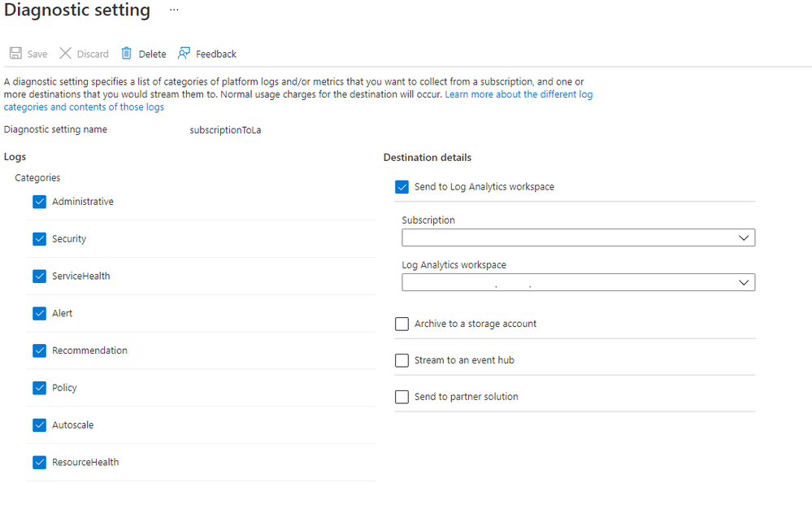812x505 pixels.
Task: Enable Archive to a storage account
Action: coord(402,324)
